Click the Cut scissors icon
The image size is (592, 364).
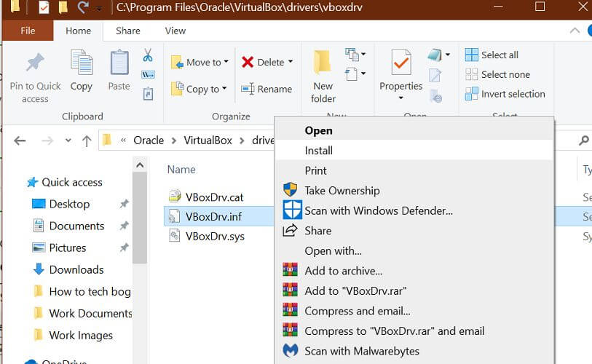click(x=148, y=55)
